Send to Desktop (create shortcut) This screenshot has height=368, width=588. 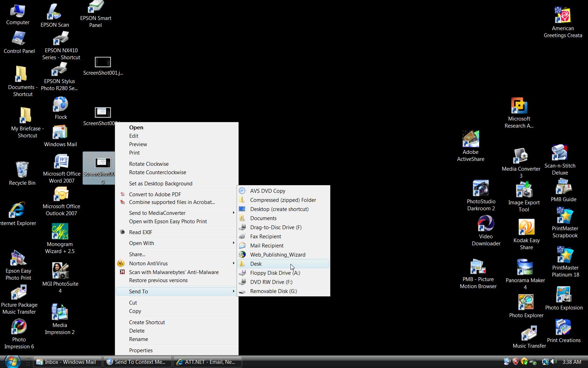click(x=283, y=209)
